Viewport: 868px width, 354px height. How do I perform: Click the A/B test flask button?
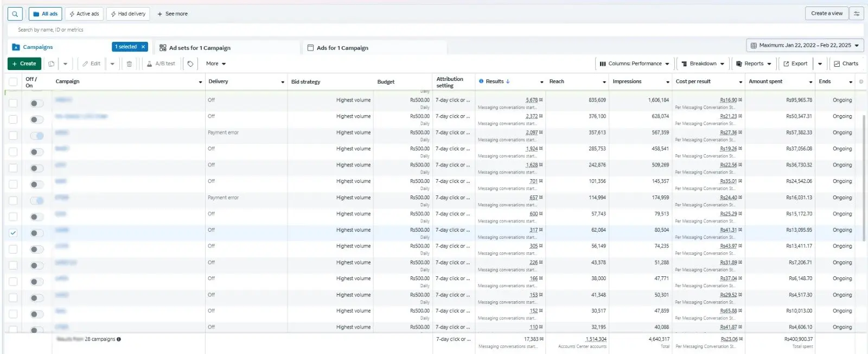click(x=161, y=64)
